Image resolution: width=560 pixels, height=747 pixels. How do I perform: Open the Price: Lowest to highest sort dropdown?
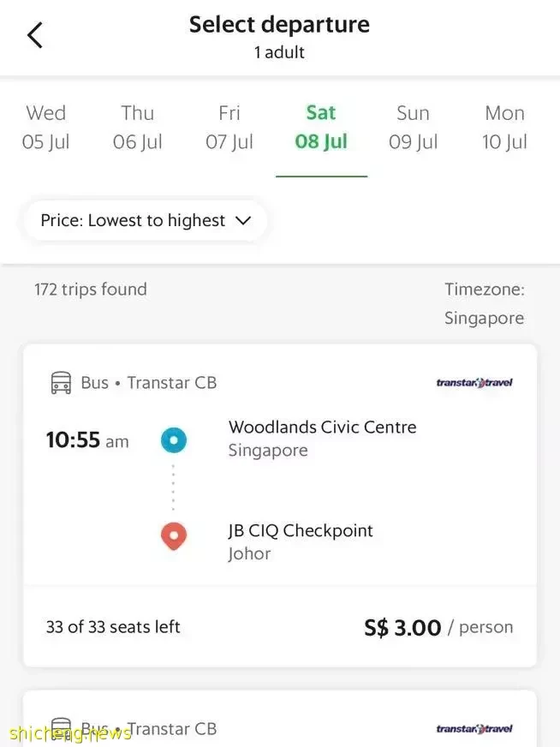coord(145,220)
